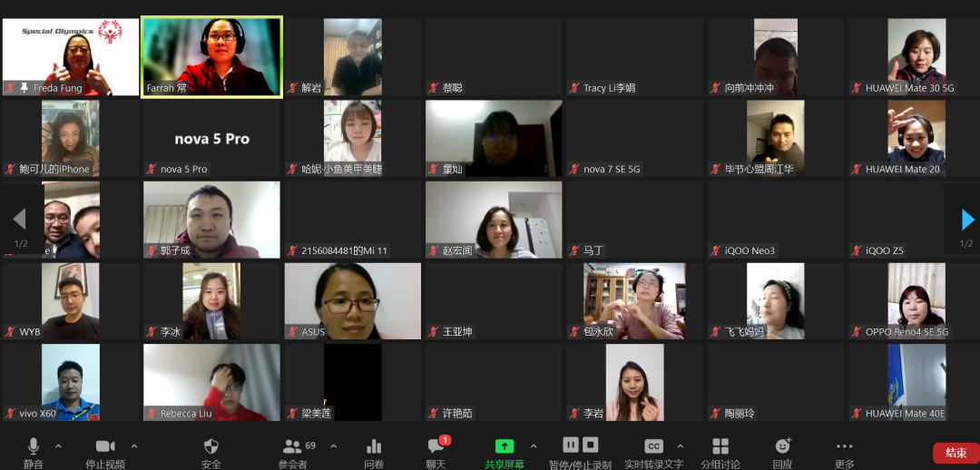Image resolution: width=980 pixels, height=470 pixels.
Task: Open the 更多 three-dots menu
Action: pos(845,446)
